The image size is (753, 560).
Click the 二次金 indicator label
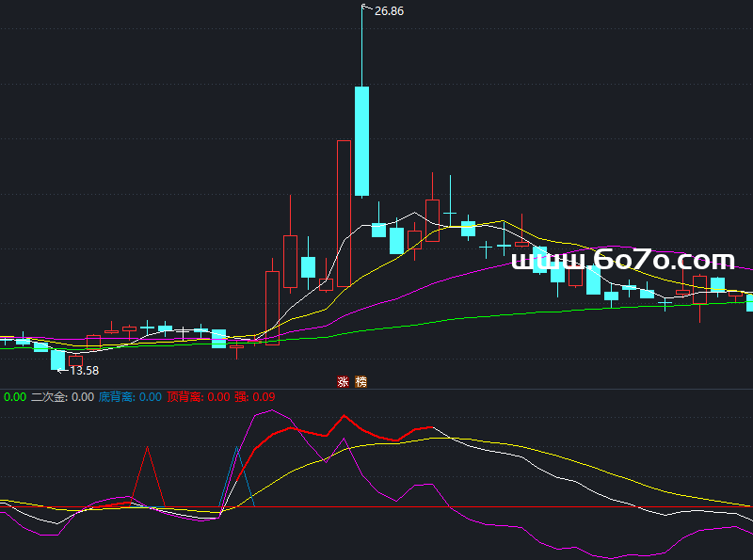(48, 397)
